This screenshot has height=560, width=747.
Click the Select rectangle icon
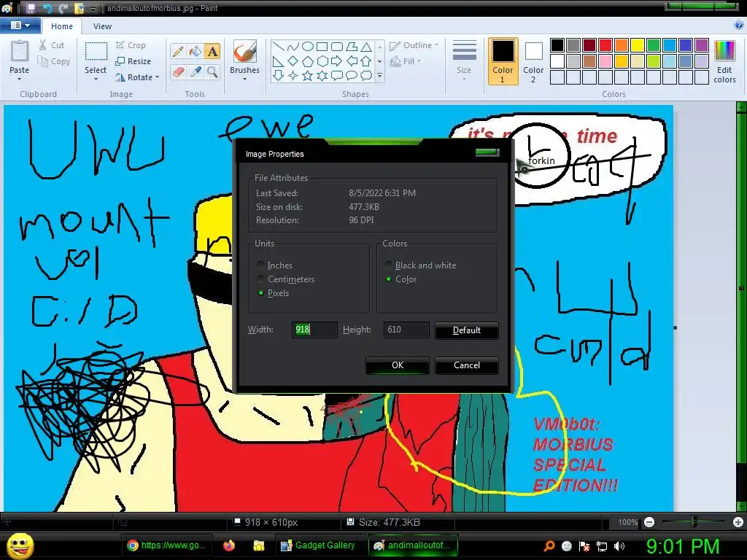96,52
